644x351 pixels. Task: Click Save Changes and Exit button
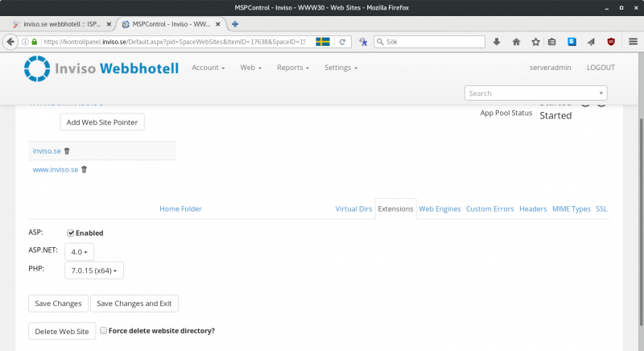click(x=134, y=304)
